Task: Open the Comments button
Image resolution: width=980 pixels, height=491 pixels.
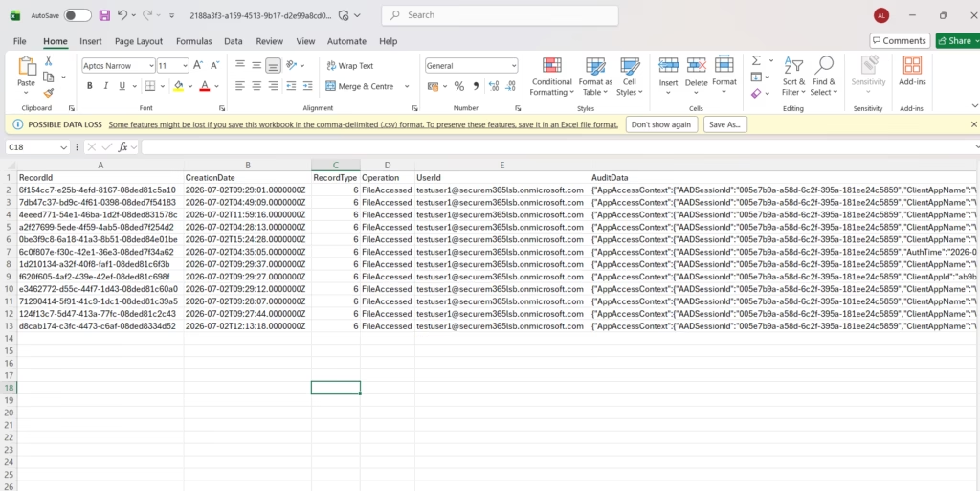Action: point(900,40)
